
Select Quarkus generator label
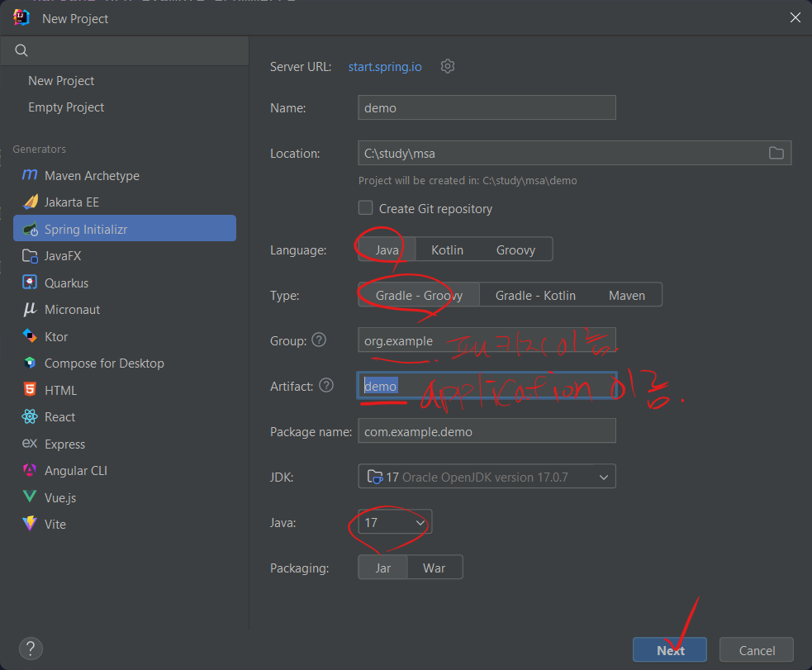pyautogui.click(x=66, y=283)
